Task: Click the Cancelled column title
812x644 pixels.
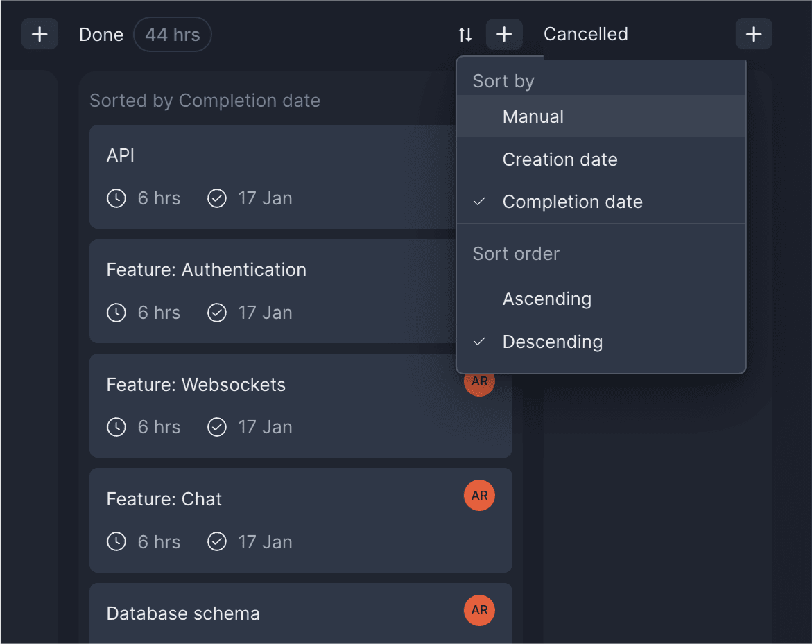Action: tap(586, 34)
